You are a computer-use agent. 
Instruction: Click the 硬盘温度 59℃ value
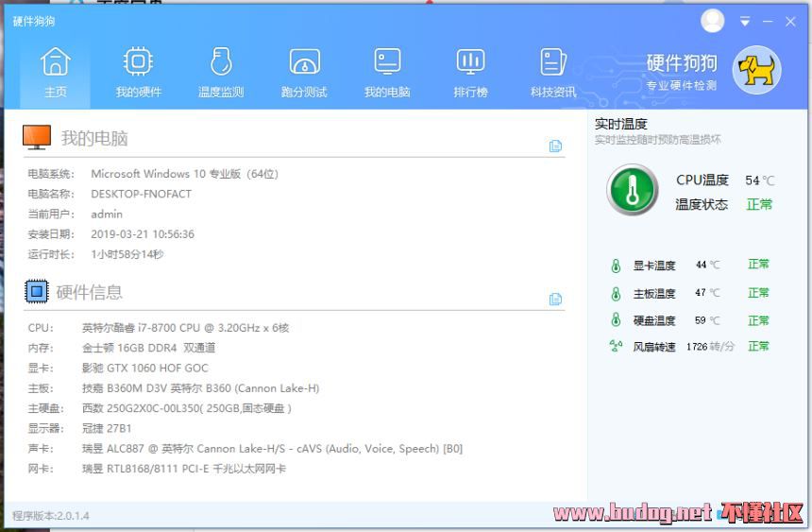(707, 320)
